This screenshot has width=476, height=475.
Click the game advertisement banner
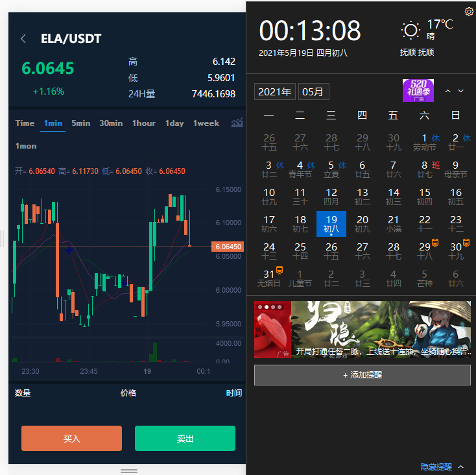(x=380, y=330)
